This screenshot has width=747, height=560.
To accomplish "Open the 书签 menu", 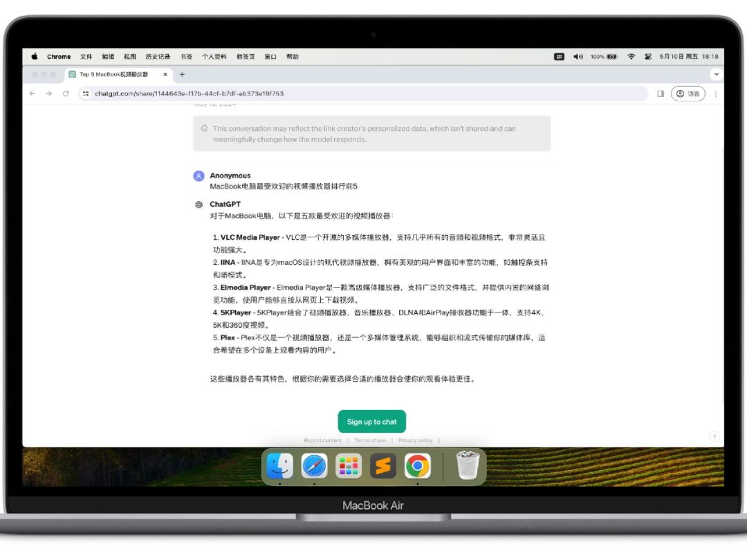I will pyautogui.click(x=186, y=57).
